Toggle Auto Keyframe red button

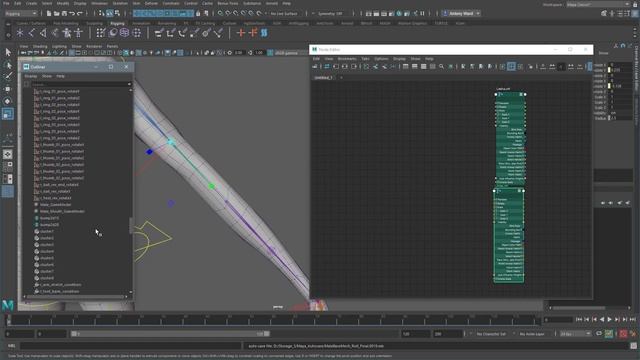click(x=623, y=334)
